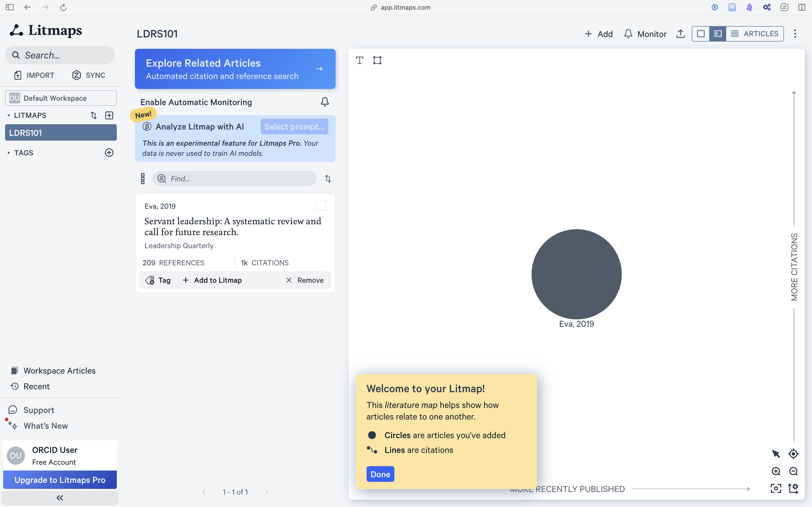Click the 1Password extension icon
The width and height of the screenshot is (812, 507).
pyautogui.click(x=715, y=7)
